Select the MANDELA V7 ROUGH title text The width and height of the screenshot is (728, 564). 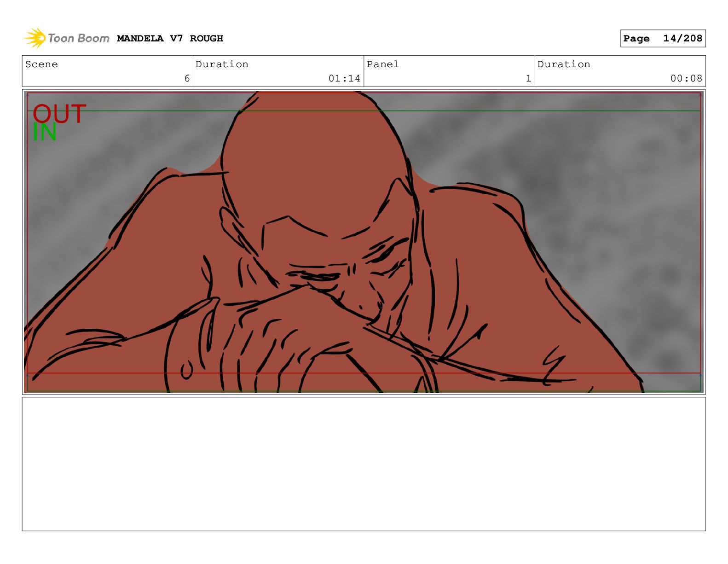(x=170, y=39)
